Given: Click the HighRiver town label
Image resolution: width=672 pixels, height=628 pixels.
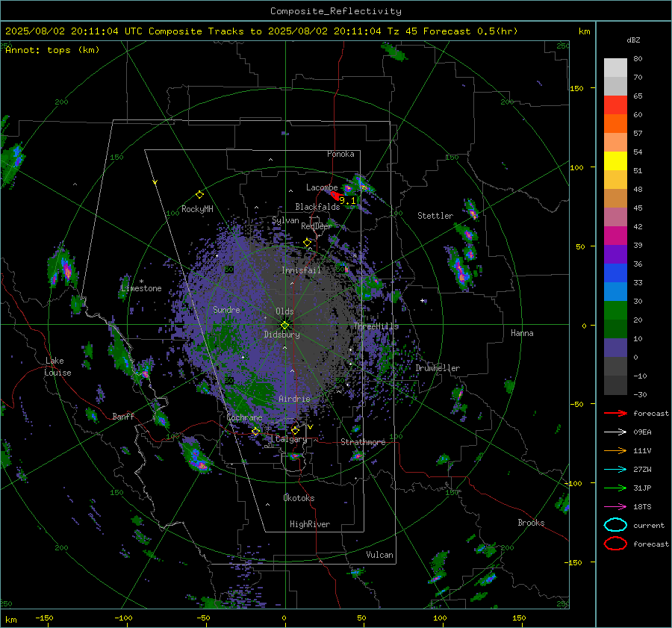Looking at the screenshot, I should pos(310,524).
